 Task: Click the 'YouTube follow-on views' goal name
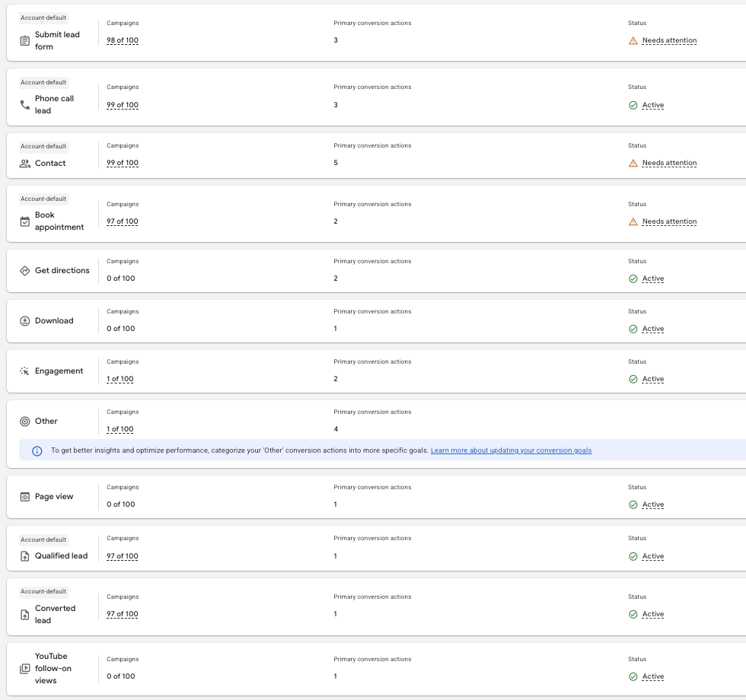coord(53,668)
